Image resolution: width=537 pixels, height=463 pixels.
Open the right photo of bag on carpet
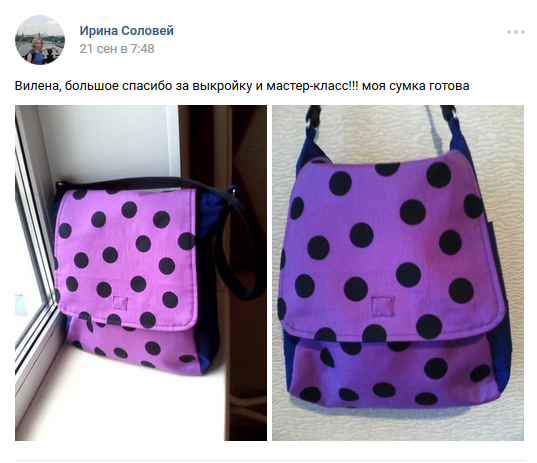pyautogui.click(x=398, y=273)
